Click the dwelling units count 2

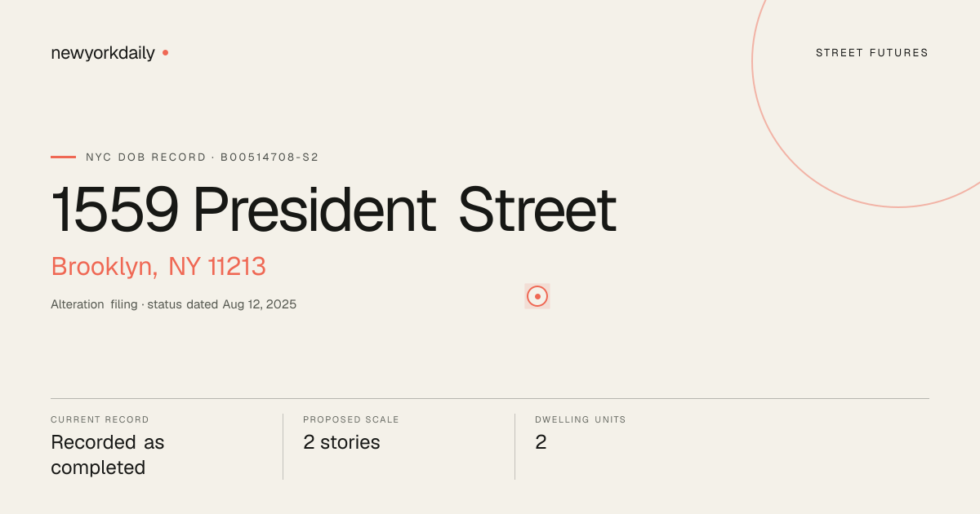(x=541, y=442)
